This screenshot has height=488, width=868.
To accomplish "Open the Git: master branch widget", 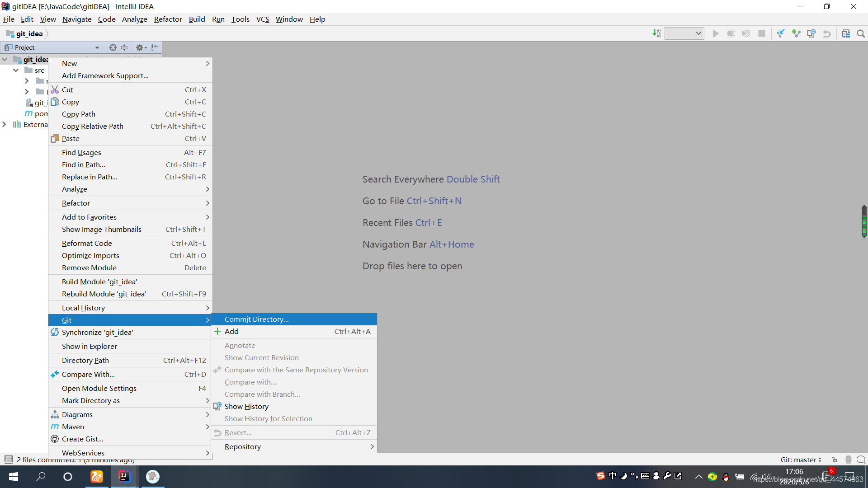I will pyautogui.click(x=801, y=460).
